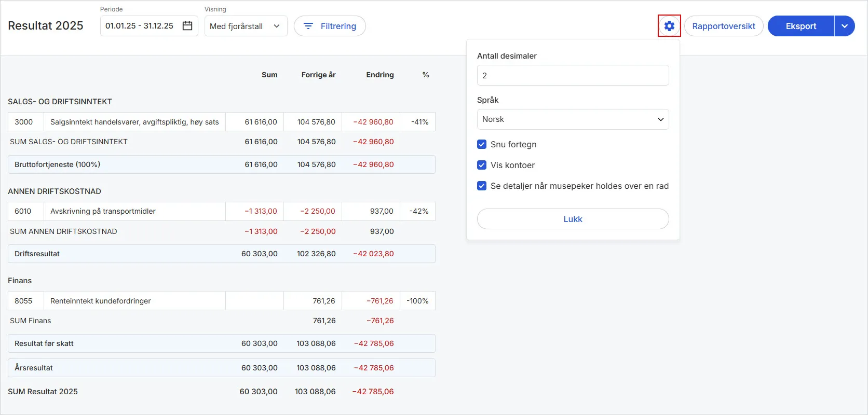Toggle the Vis kontoer checkbox

coord(482,165)
